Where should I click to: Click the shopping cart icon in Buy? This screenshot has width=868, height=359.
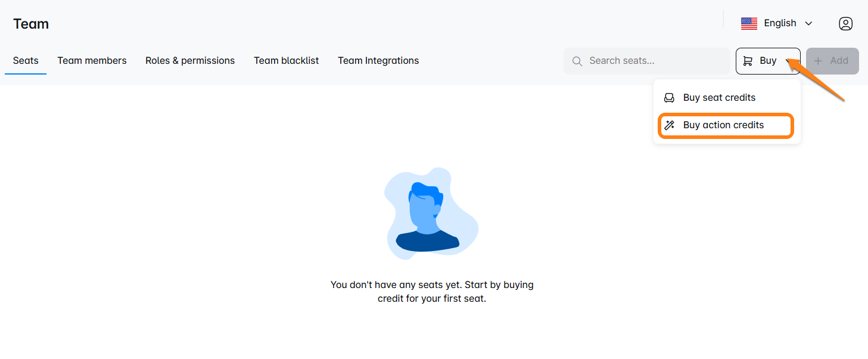(x=748, y=61)
